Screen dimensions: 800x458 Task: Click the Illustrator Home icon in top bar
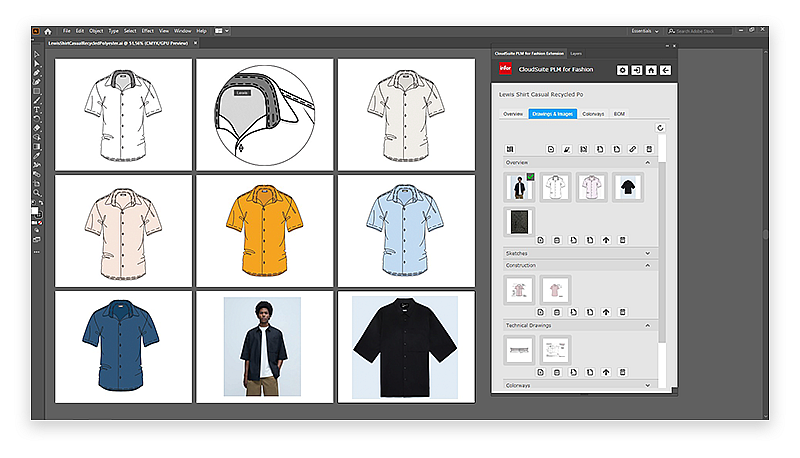(x=47, y=32)
